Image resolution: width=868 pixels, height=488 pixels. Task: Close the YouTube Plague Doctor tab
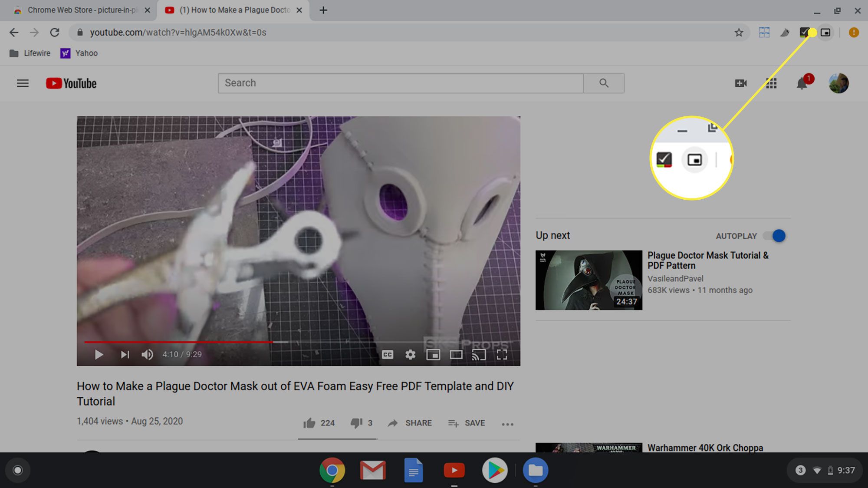coord(299,10)
